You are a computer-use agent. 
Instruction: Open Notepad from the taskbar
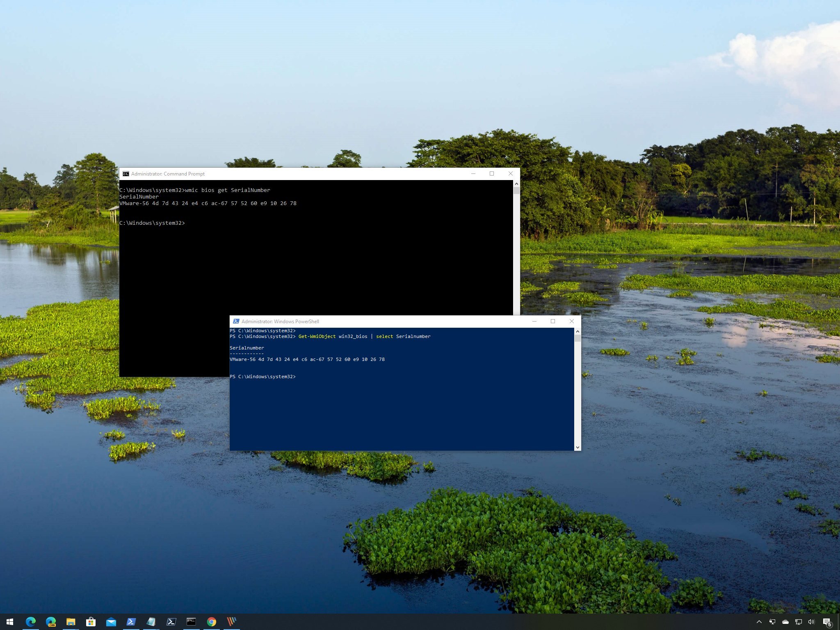(151, 622)
